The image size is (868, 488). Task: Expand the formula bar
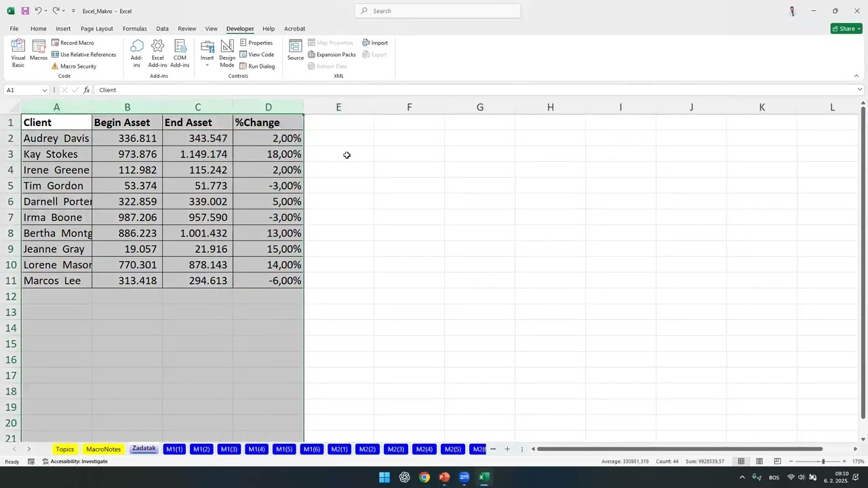pyautogui.click(x=860, y=90)
